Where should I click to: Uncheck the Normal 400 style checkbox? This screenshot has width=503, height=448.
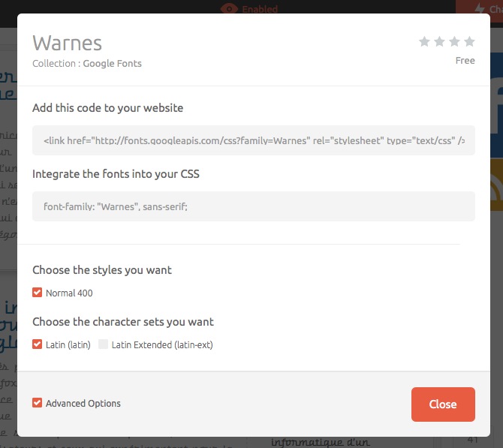38,293
